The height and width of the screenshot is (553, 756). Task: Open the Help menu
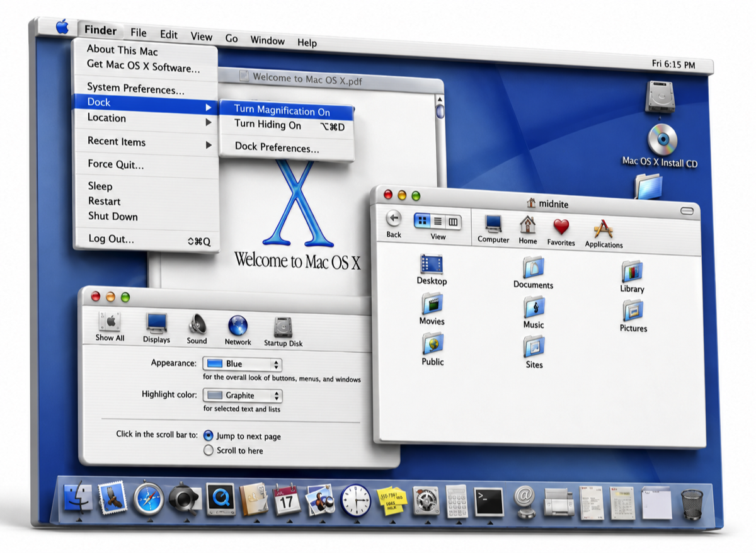[x=307, y=43]
